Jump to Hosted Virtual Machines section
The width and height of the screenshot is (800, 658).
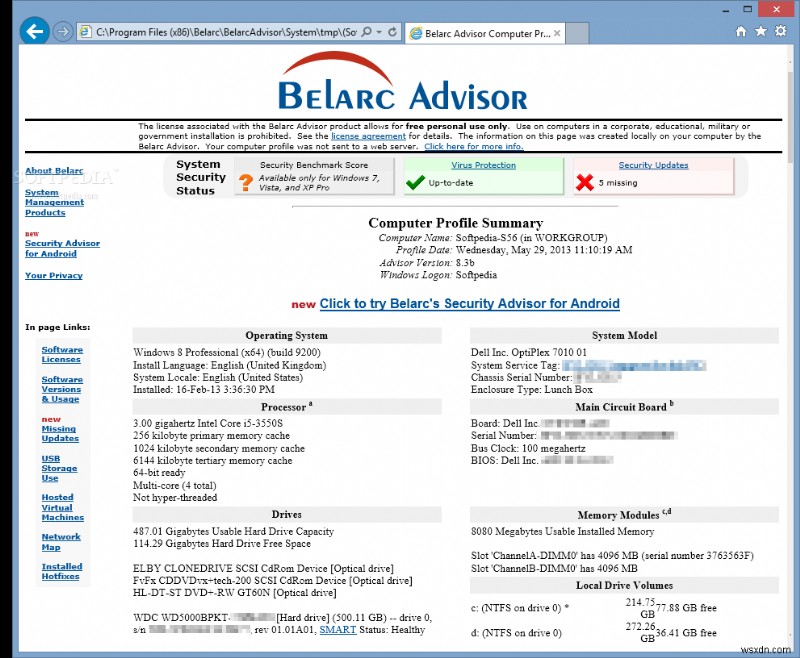click(x=63, y=508)
